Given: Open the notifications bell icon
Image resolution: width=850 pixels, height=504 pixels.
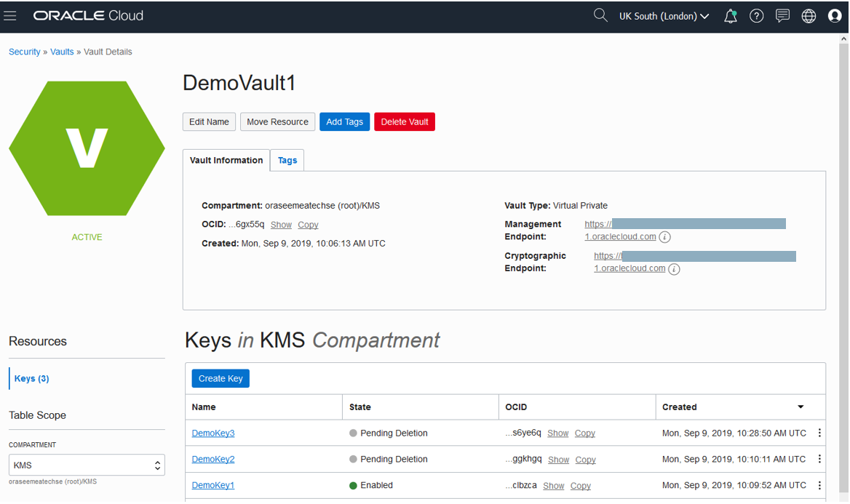Looking at the screenshot, I should coord(730,16).
